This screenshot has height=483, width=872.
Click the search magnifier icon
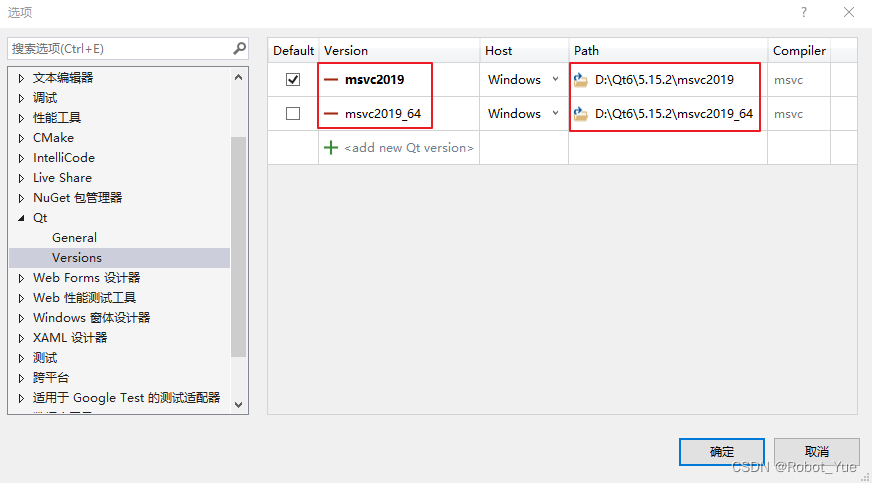(x=239, y=48)
